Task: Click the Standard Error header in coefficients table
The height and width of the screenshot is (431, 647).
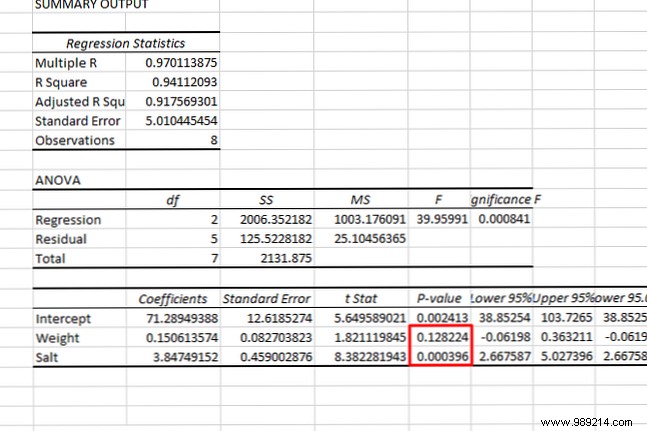Action: click(267, 299)
